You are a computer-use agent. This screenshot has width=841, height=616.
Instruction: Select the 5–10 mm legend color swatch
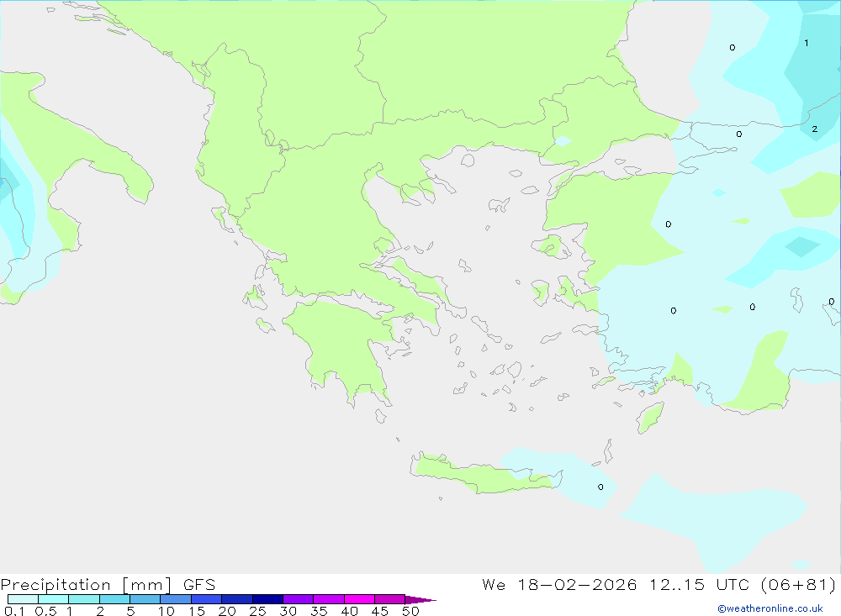point(145,599)
